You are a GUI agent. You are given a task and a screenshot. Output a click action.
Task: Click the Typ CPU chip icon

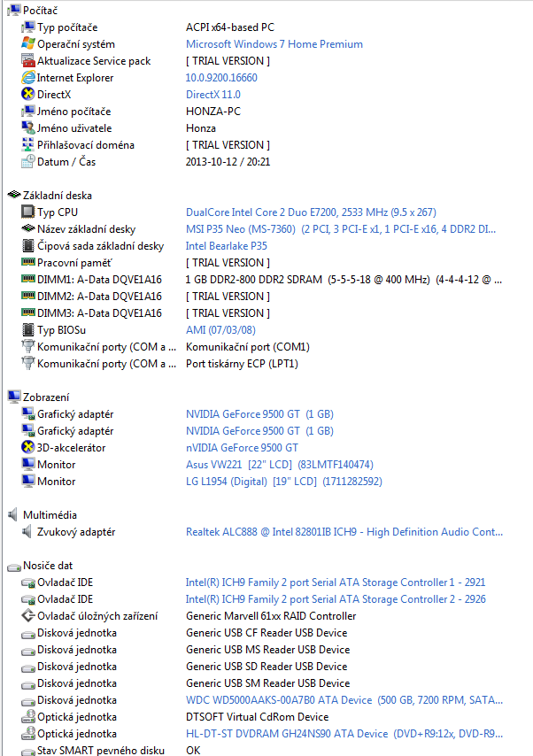(28, 212)
